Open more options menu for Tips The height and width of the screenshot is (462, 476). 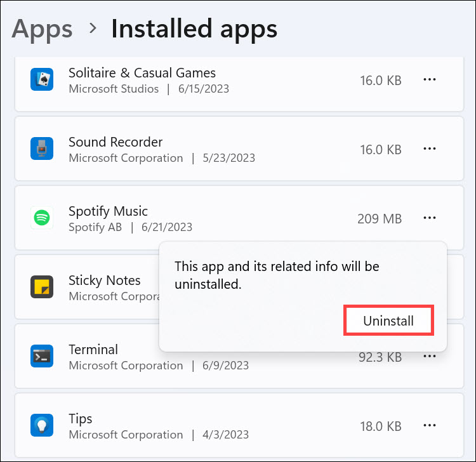(x=430, y=426)
